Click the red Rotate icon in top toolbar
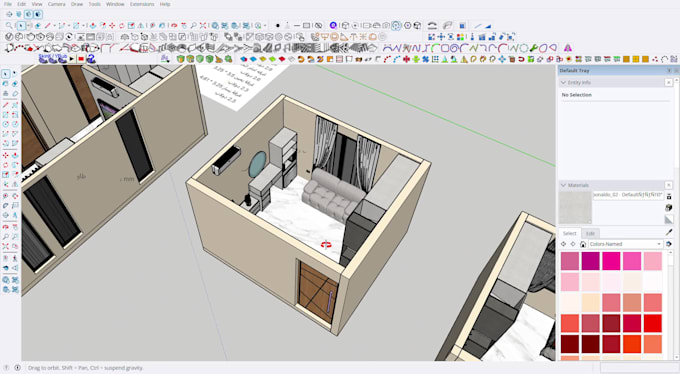Screen dimensions: 680x374 coord(121,26)
